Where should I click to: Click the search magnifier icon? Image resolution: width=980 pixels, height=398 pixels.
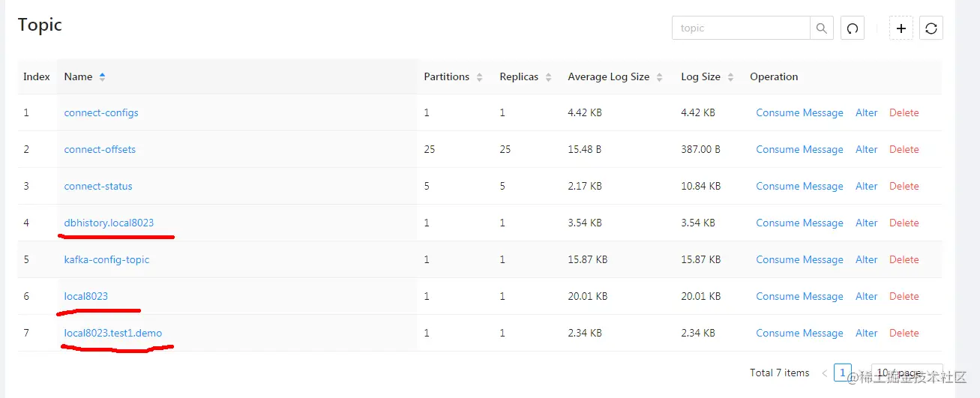pyautogui.click(x=822, y=28)
